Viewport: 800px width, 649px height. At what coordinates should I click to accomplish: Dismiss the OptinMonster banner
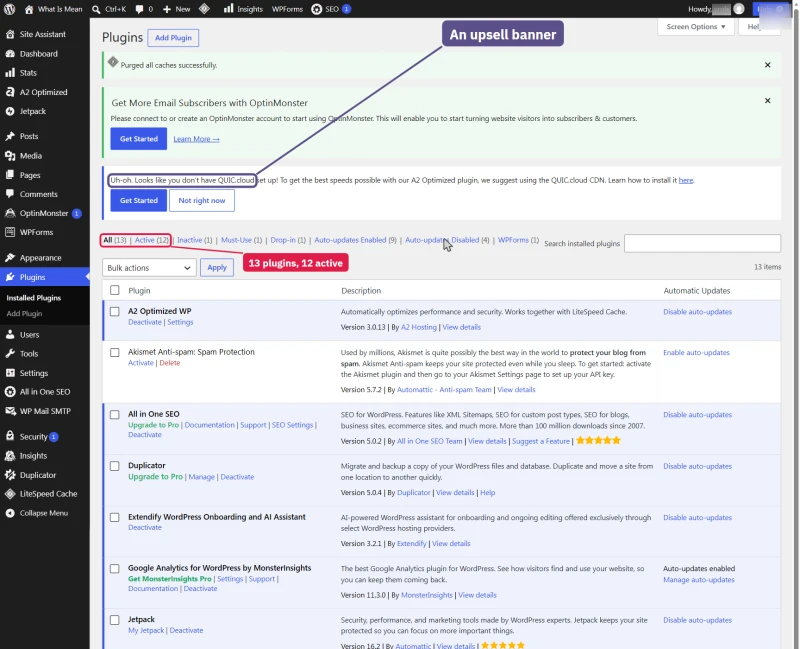[x=767, y=101]
